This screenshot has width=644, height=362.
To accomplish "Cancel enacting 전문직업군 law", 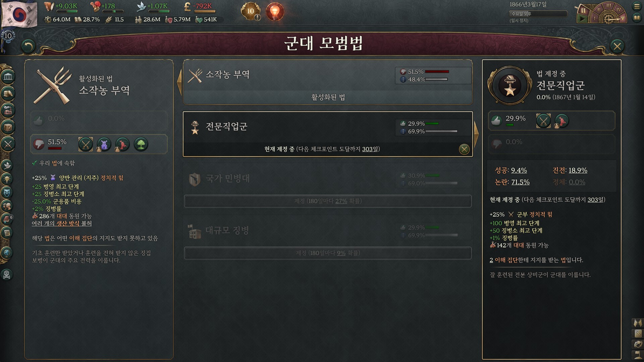I will [x=464, y=149].
